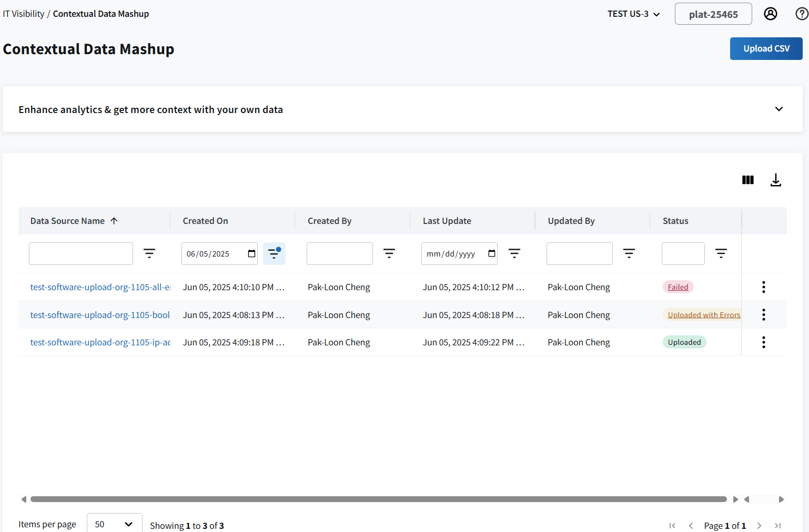Sort by Data Source Name column header
The image size is (809, 532).
point(68,221)
